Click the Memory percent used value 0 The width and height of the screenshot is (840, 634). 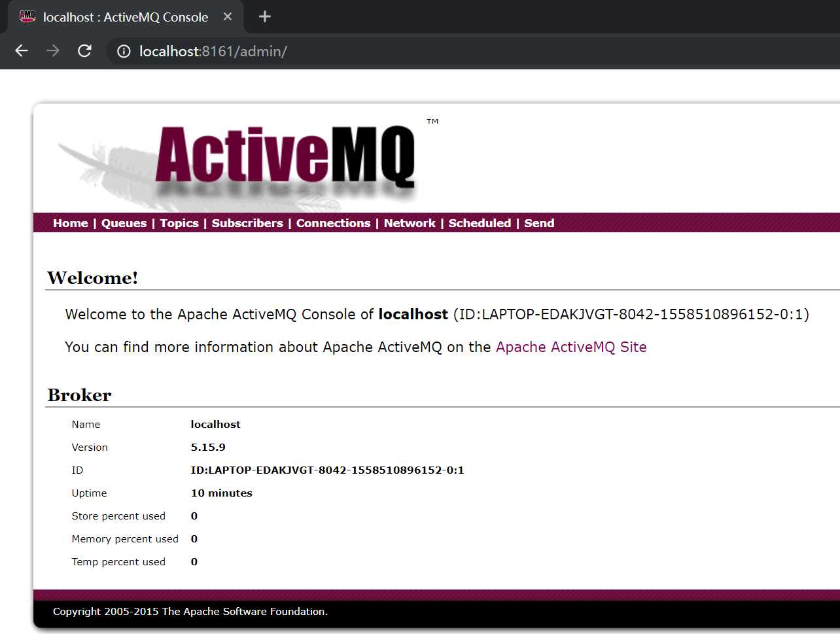(x=194, y=539)
